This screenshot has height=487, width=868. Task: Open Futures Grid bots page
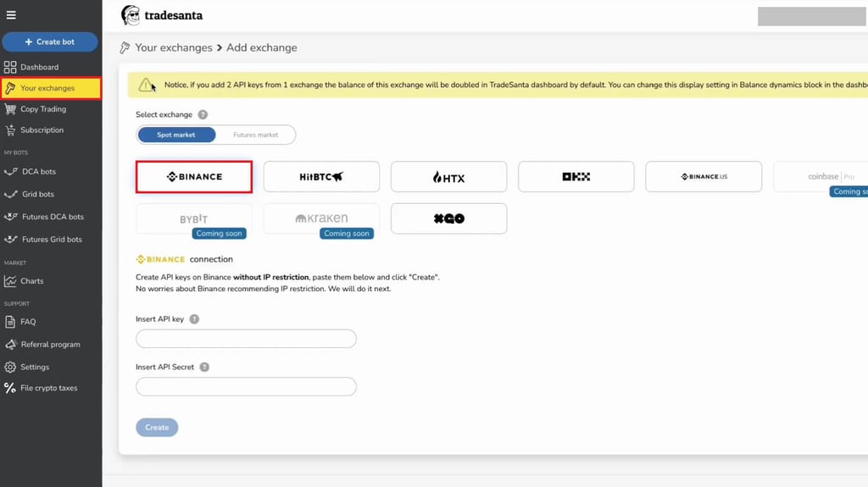52,240
